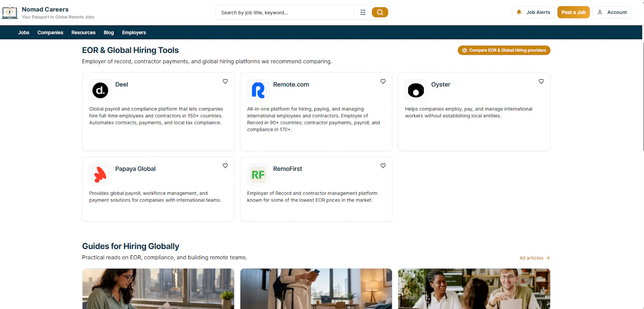
Task: Click the Post a Job button
Action: coord(574,12)
